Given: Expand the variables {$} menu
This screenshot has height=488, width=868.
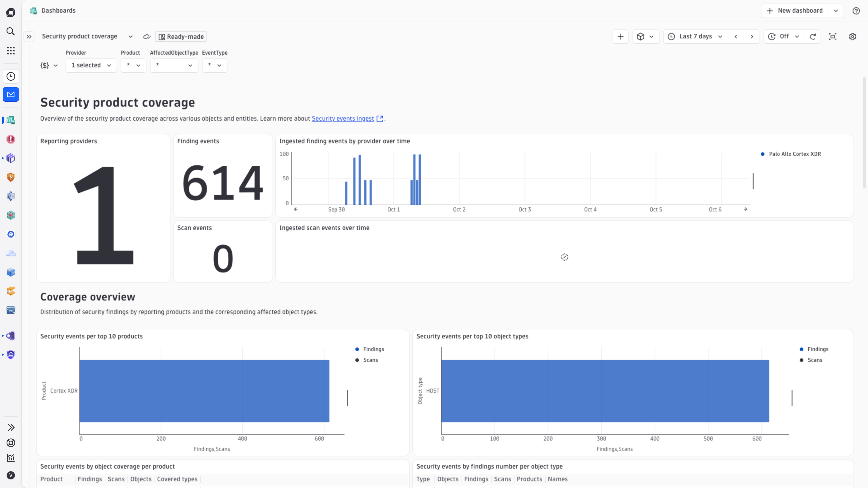Looking at the screenshot, I should tap(49, 65).
